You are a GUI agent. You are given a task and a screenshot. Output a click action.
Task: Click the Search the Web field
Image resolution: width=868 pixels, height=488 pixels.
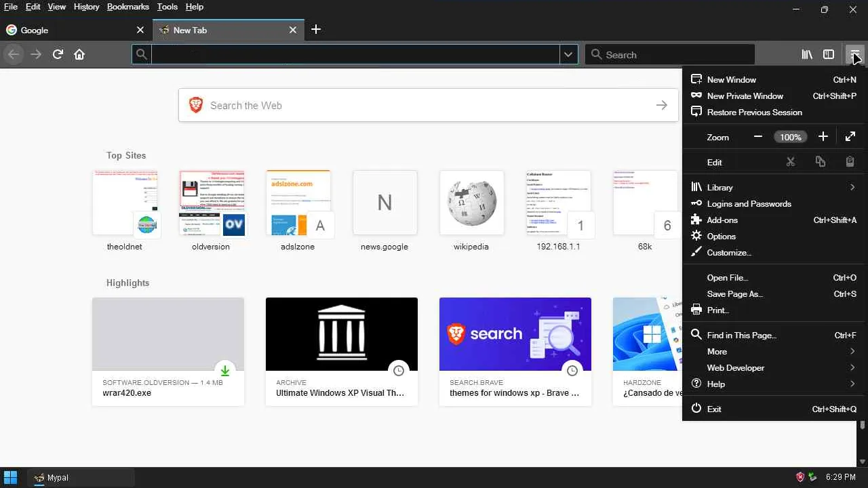[429, 105]
